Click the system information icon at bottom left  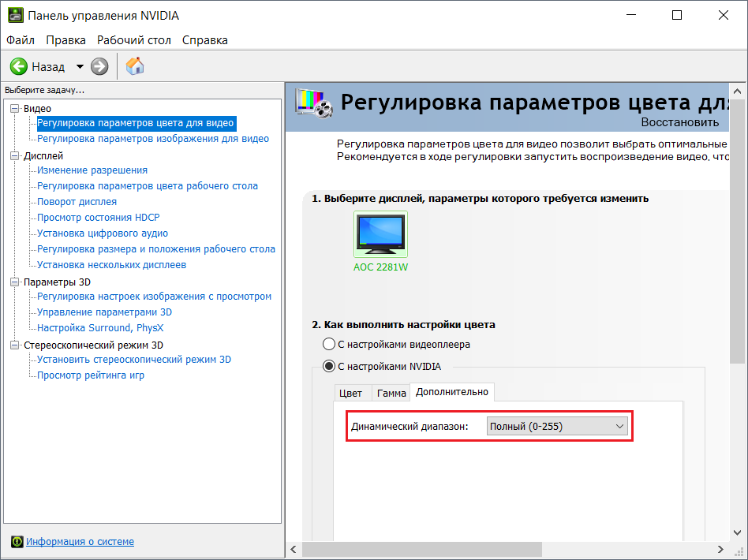pos(17,541)
